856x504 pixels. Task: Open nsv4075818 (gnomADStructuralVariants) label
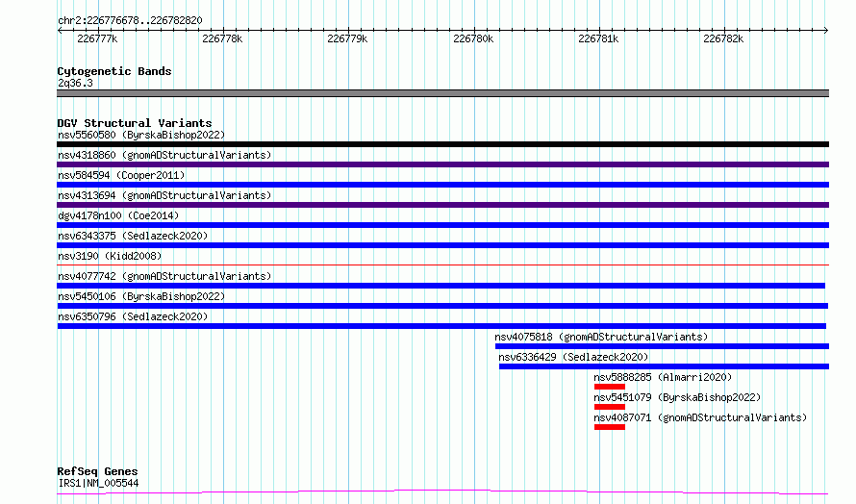click(601, 337)
